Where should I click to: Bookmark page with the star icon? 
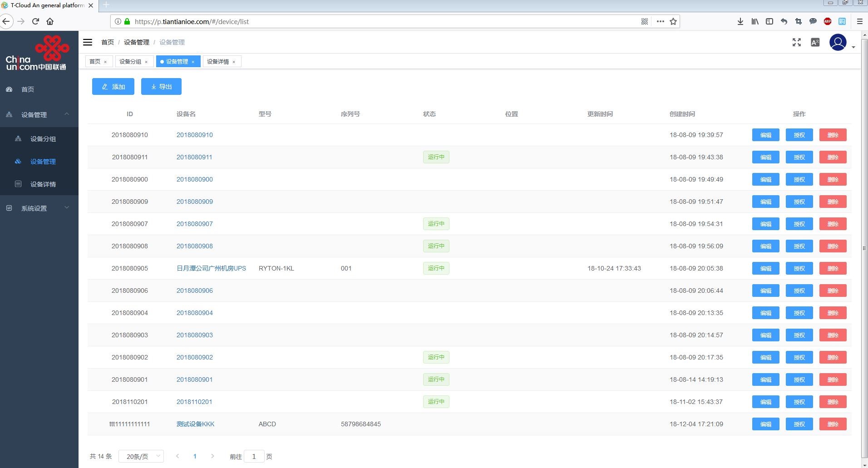point(673,21)
